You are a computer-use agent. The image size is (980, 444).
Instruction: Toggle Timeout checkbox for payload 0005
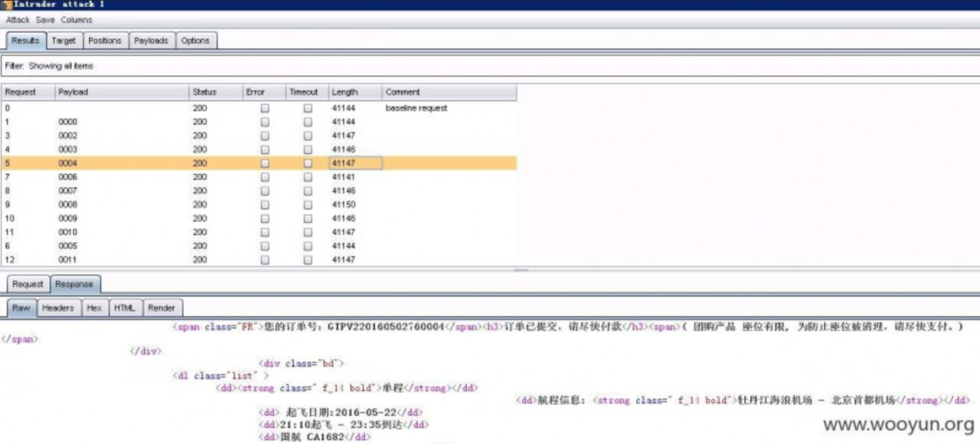click(x=307, y=246)
